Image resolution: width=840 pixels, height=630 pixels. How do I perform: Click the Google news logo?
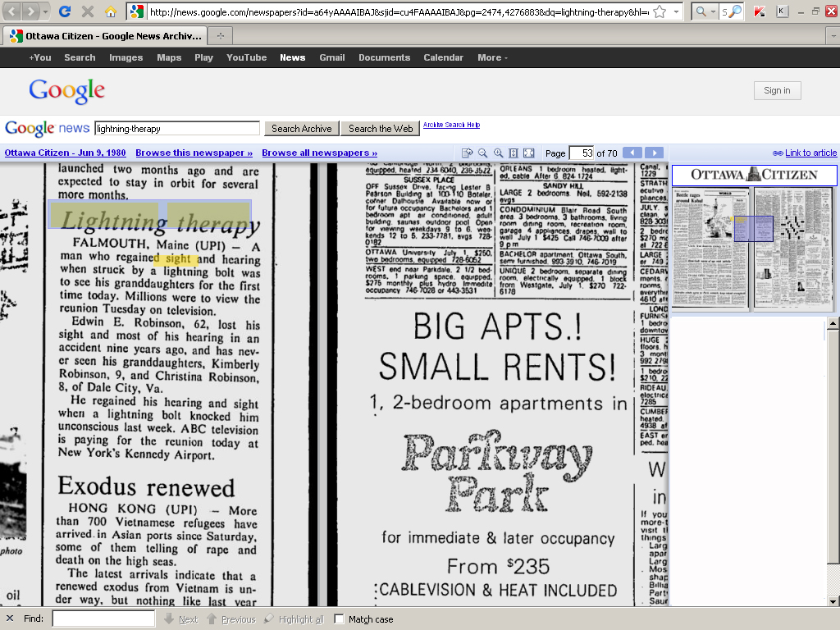click(x=47, y=128)
